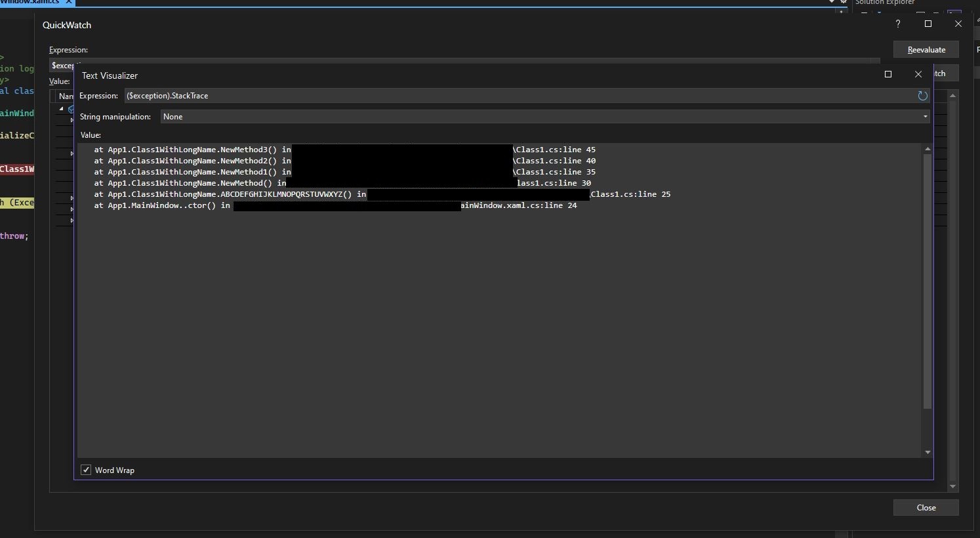Image resolution: width=980 pixels, height=538 pixels.
Task: Toggle the Word Wrap checkbox
Action: pyautogui.click(x=86, y=470)
